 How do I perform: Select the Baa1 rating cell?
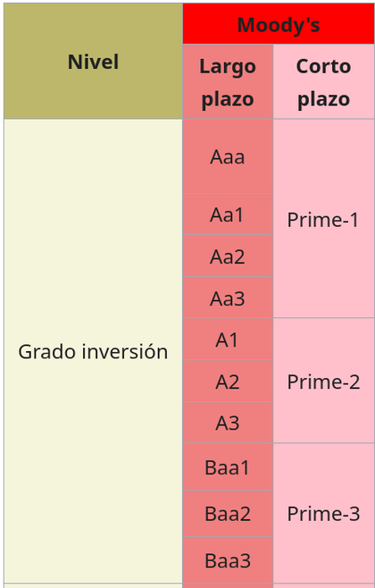click(x=228, y=466)
